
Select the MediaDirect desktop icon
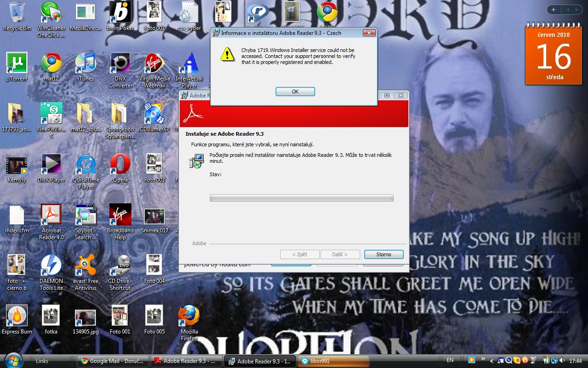pyautogui.click(x=85, y=17)
